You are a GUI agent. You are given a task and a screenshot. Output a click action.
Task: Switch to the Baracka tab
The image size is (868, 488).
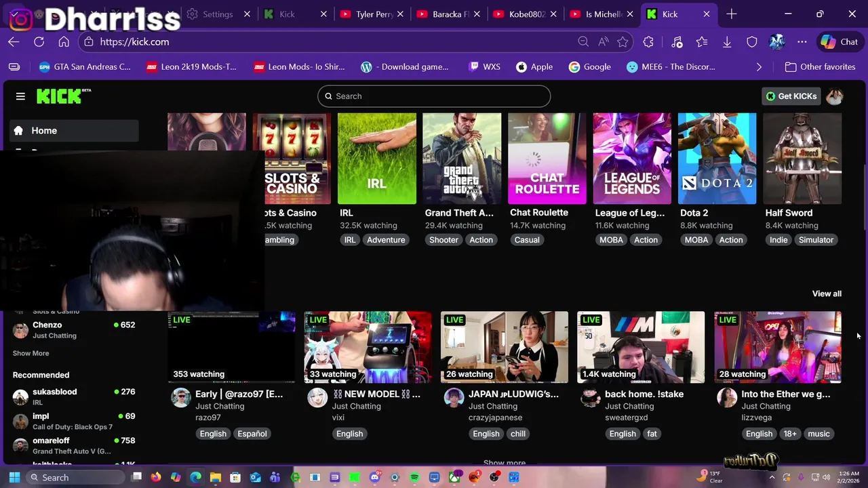tap(449, 14)
